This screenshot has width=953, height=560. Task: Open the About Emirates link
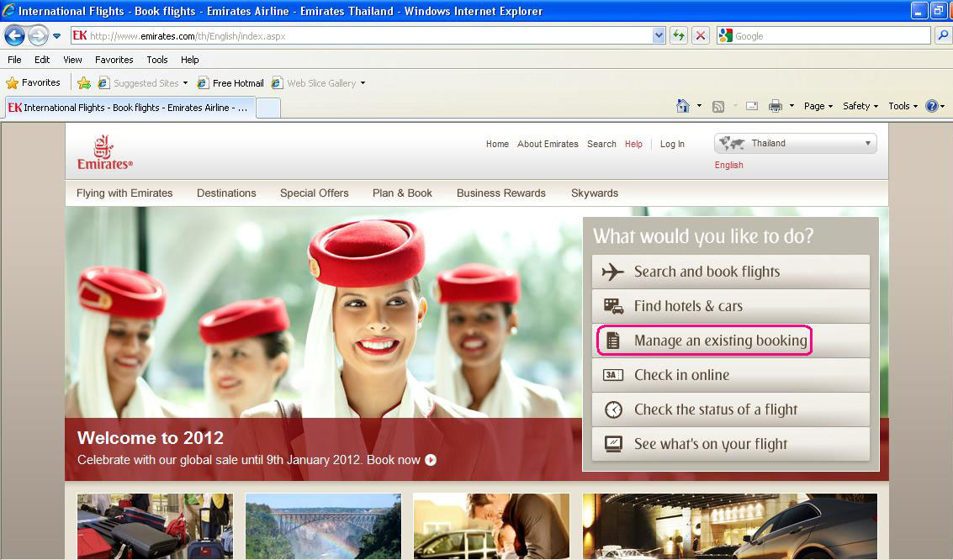tap(548, 144)
